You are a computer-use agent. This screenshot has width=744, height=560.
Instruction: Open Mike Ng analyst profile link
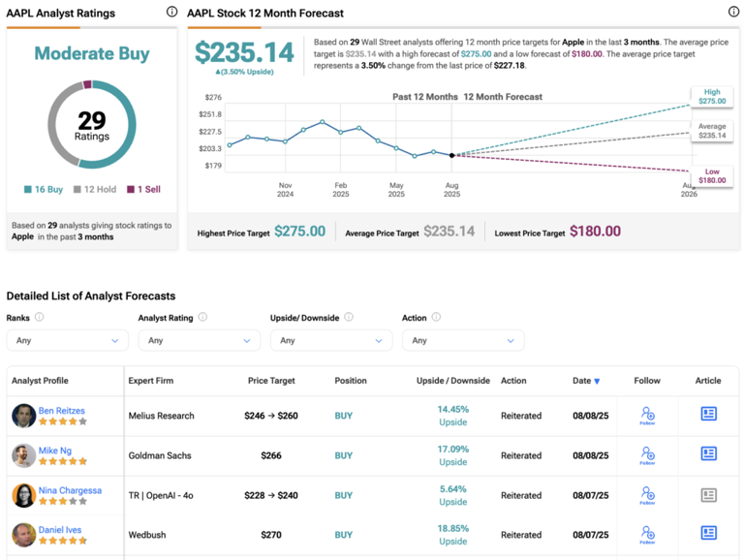pos(55,451)
